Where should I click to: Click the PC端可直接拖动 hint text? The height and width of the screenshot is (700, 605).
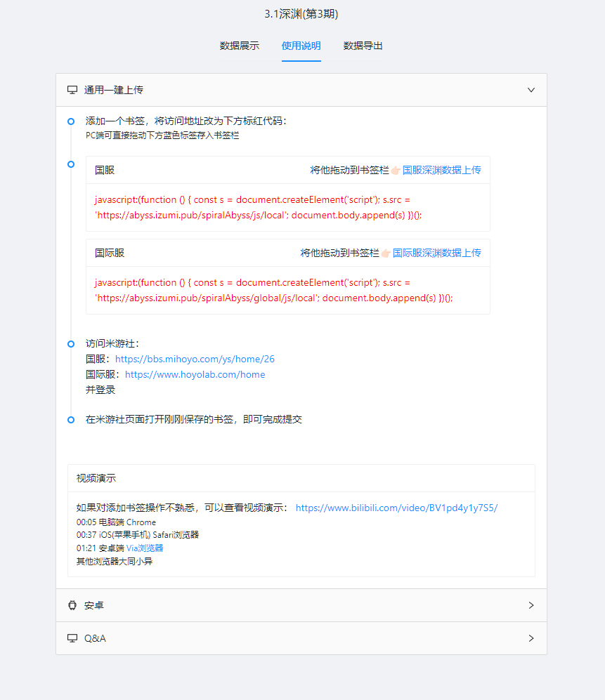click(x=162, y=136)
